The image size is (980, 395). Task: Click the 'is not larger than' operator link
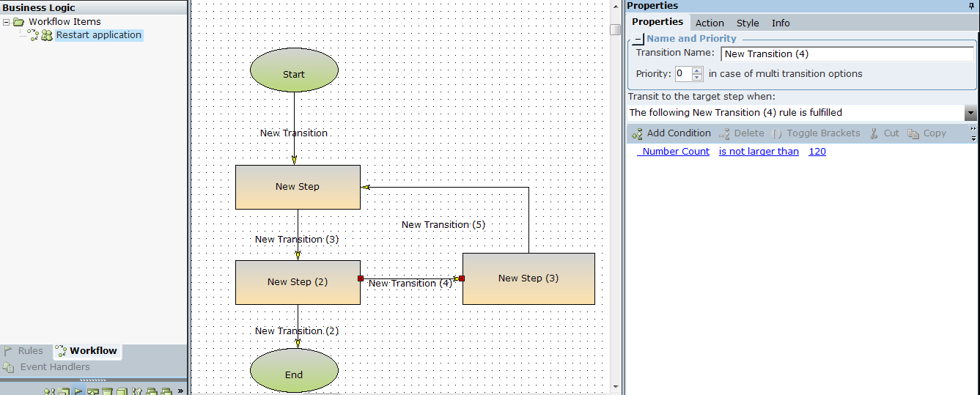[759, 152]
